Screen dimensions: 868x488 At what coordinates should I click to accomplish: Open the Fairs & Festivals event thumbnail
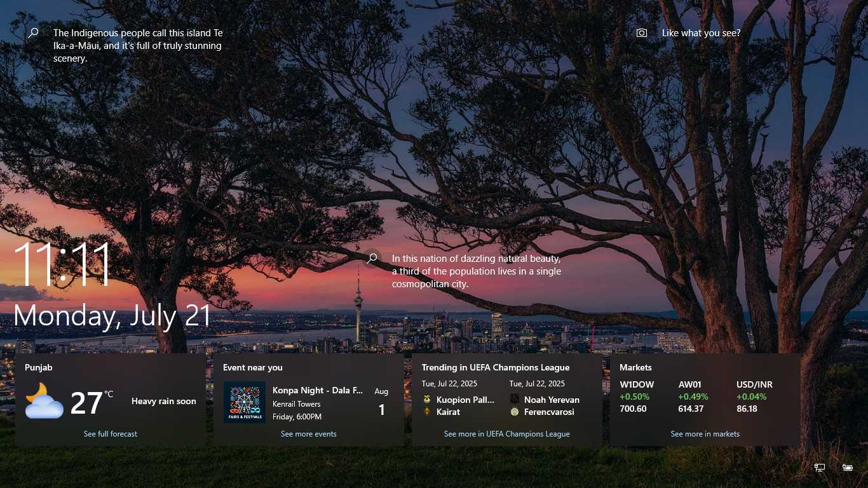245,402
